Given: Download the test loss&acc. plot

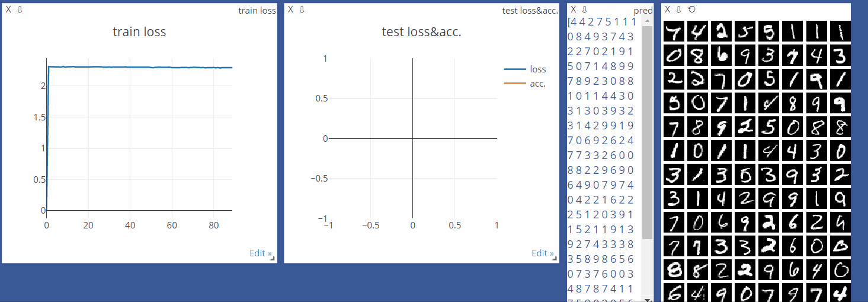Looking at the screenshot, I should click(x=302, y=9).
